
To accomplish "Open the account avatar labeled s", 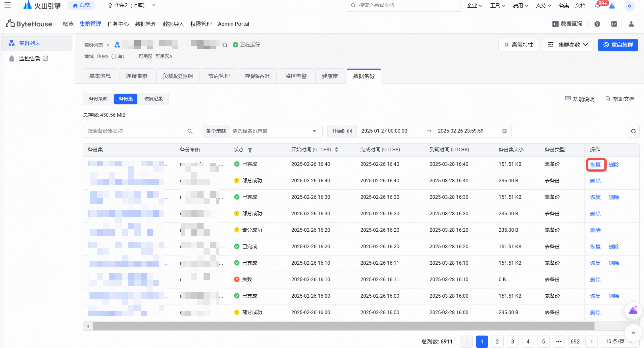I will click(629, 6).
